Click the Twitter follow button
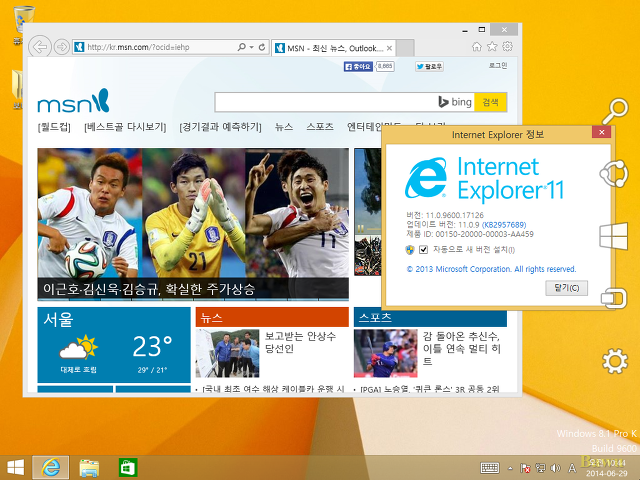Viewport: 640px width, 480px height. coord(429,66)
